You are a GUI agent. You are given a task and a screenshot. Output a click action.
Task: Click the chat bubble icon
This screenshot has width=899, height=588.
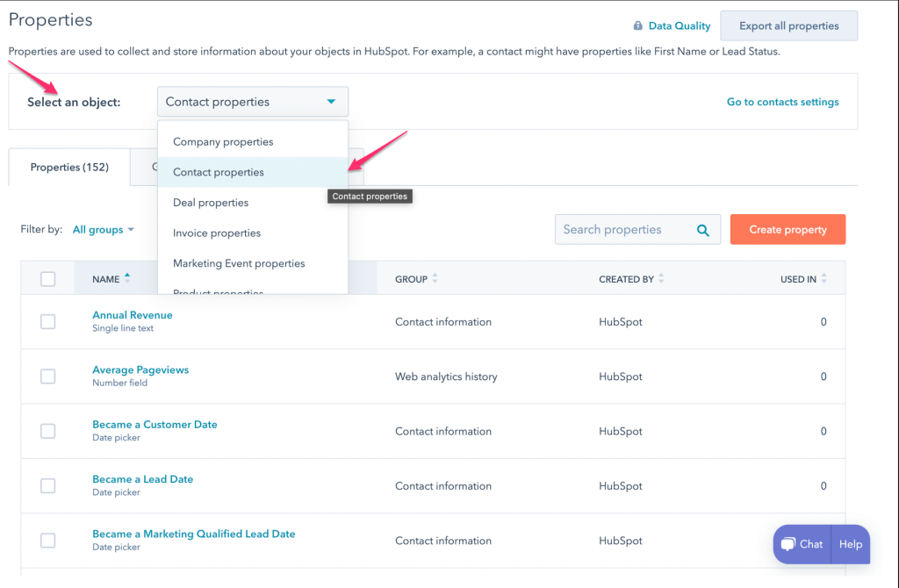tap(788, 544)
